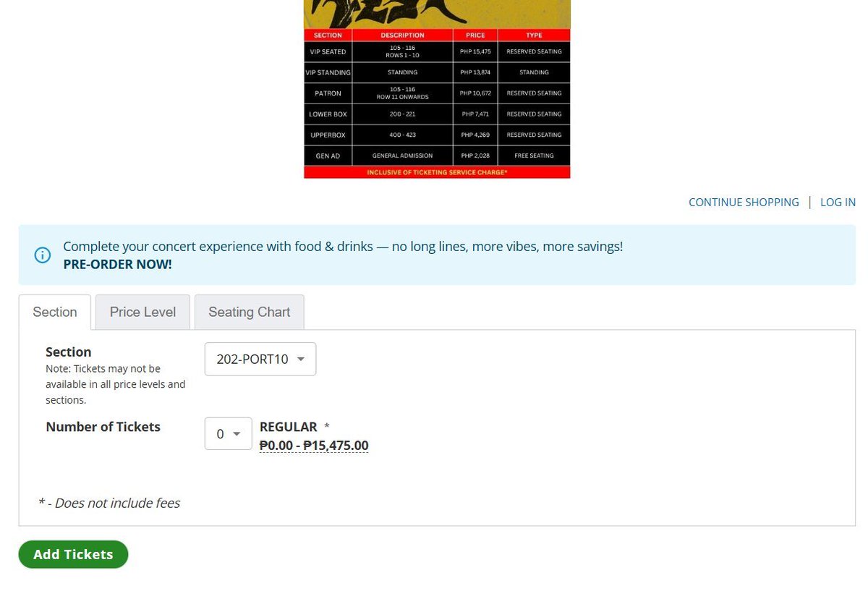Viewport: 868px width, 599px height.
Task: Switch to the Section tab
Action: click(55, 312)
